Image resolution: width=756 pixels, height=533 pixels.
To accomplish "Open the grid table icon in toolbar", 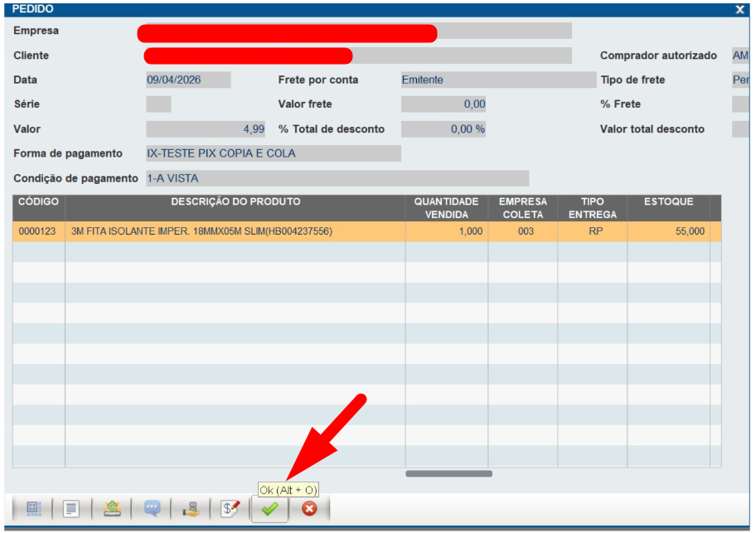I will pyautogui.click(x=34, y=509).
